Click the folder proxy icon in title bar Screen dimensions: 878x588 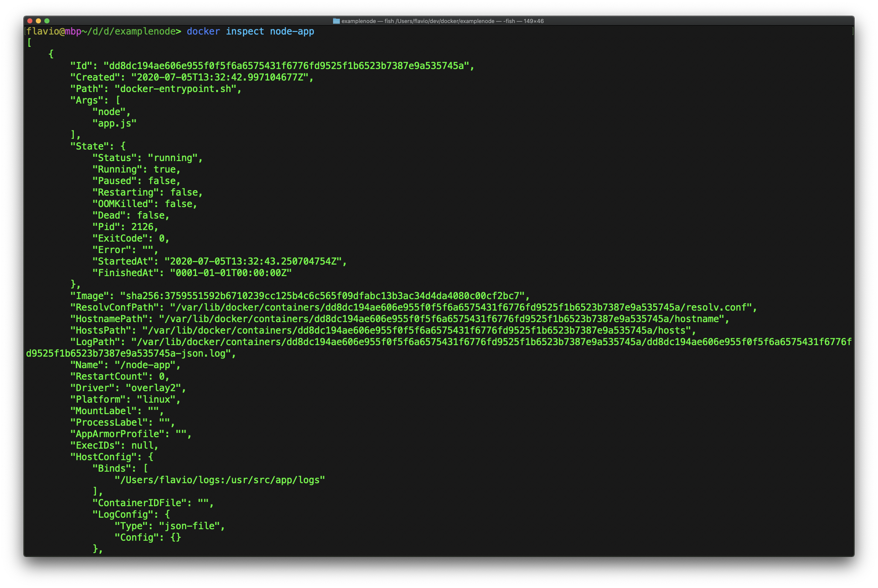(x=336, y=21)
